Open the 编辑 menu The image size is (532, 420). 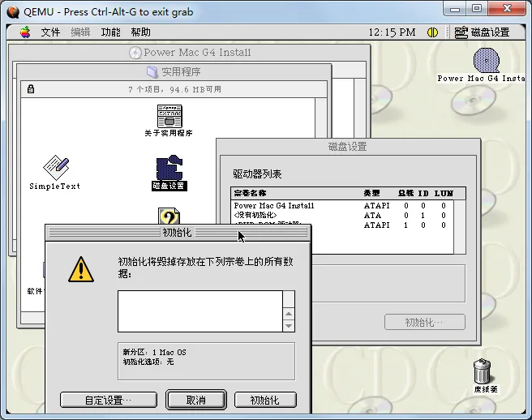tap(80, 32)
